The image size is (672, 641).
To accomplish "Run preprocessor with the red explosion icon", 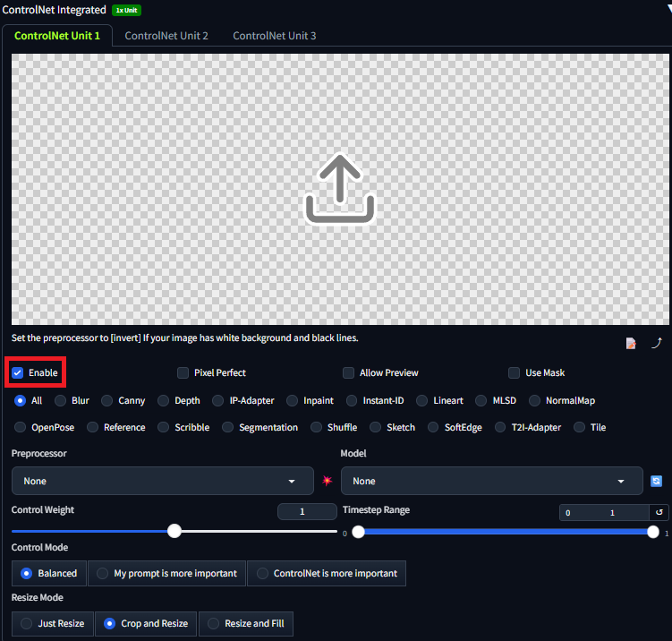I will tap(327, 481).
